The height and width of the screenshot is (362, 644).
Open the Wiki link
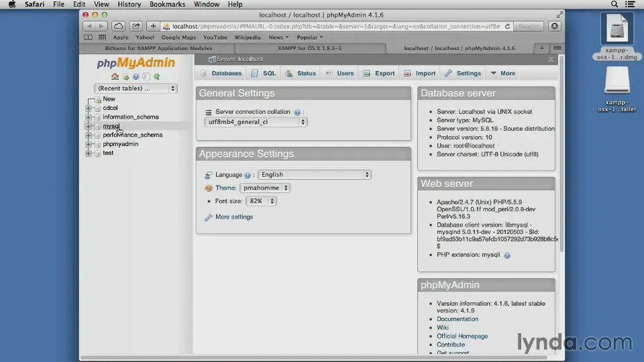tap(442, 328)
